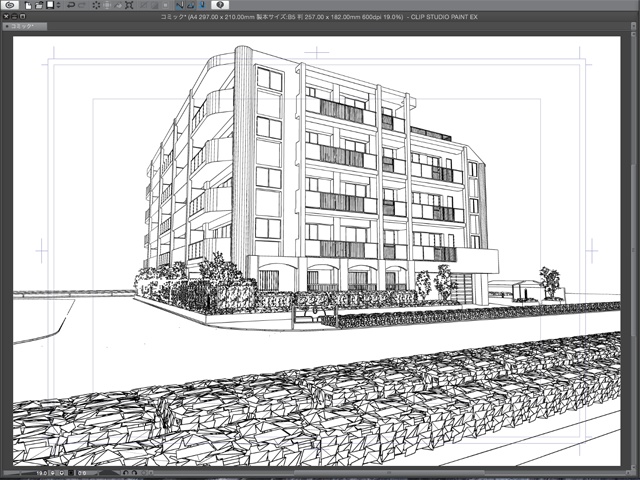Select the Fill icon in toolbar
Image resolution: width=640 pixels, height=480 pixels.
(118, 5)
